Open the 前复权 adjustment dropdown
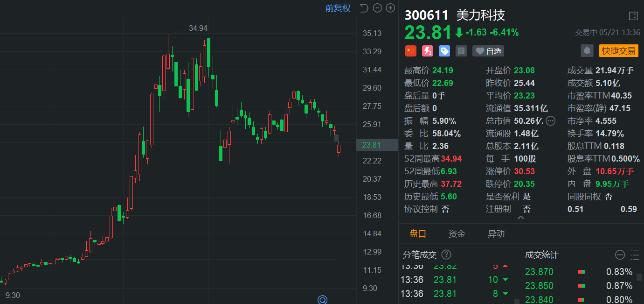The height and width of the screenshot is (304, 644). (x=338, y=8)
